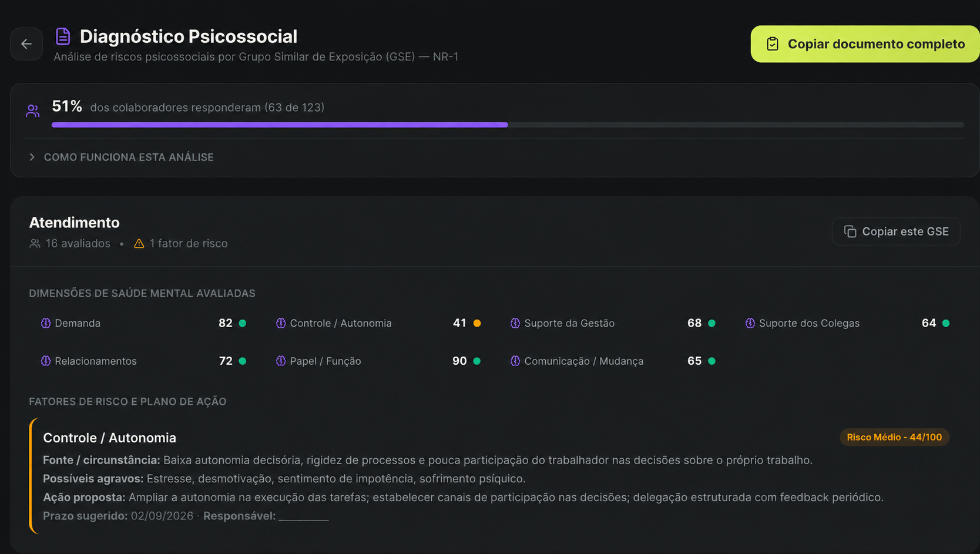This screenshot has height=554, width=980.
Task: Click the chevron beside COMO FUNCIONA ESTA ANÁLISE
Action: pos(32,157)
